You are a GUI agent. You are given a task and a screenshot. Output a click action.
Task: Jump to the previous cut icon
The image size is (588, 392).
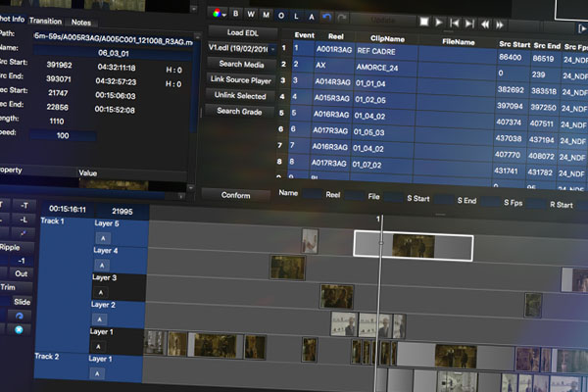click(x=454, y=24)
